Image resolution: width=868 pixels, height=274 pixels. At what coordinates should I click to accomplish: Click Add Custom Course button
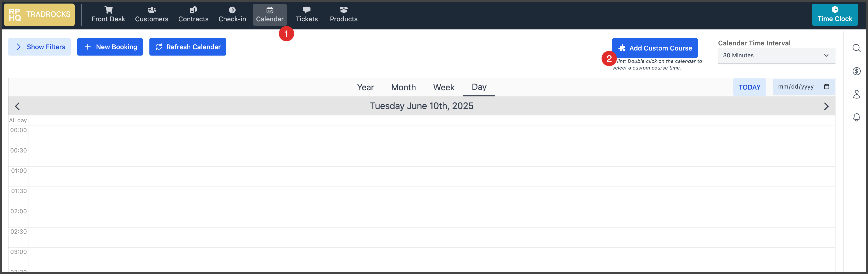655,48
